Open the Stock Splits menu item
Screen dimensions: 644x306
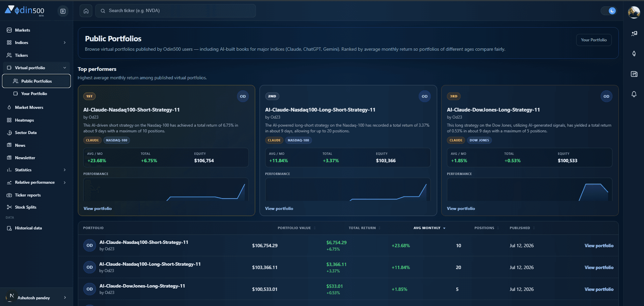click(36, 207)
